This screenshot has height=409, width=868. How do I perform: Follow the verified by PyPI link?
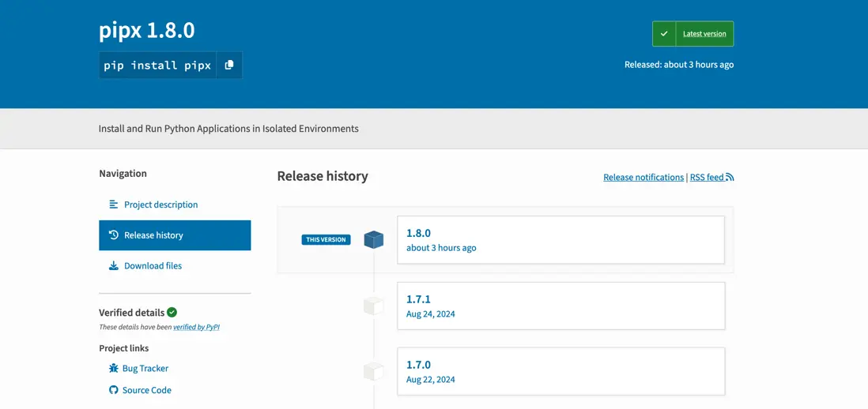click(x=196, y=327)
